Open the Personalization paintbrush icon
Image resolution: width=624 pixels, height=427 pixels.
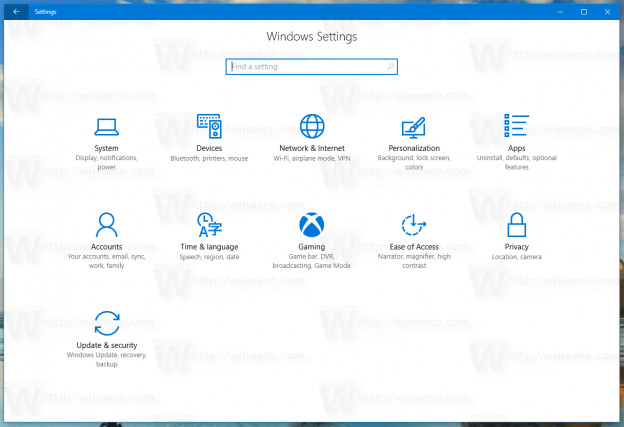pos(414,127)
